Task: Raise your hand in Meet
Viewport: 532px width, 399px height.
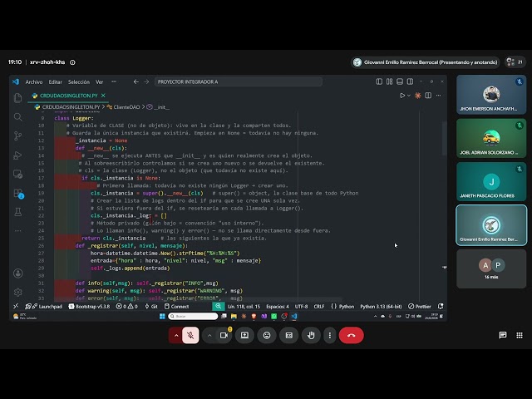Action: (311, 335)
